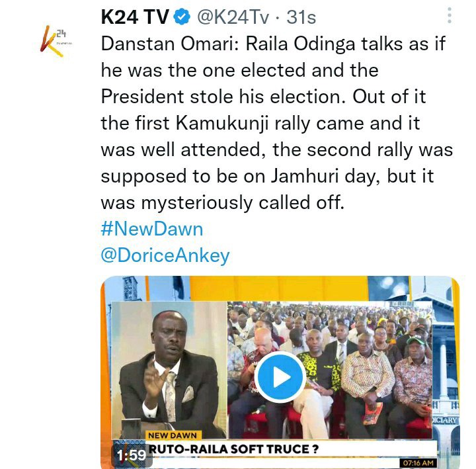This screenshot has height=469, width=476.
Task: Click the NEW DAWN show label
Action: coord(173,435)
